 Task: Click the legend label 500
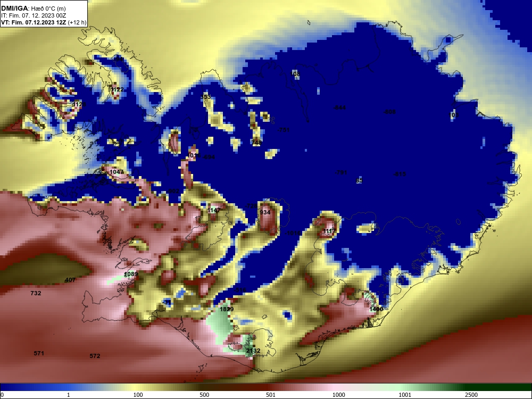204,395
